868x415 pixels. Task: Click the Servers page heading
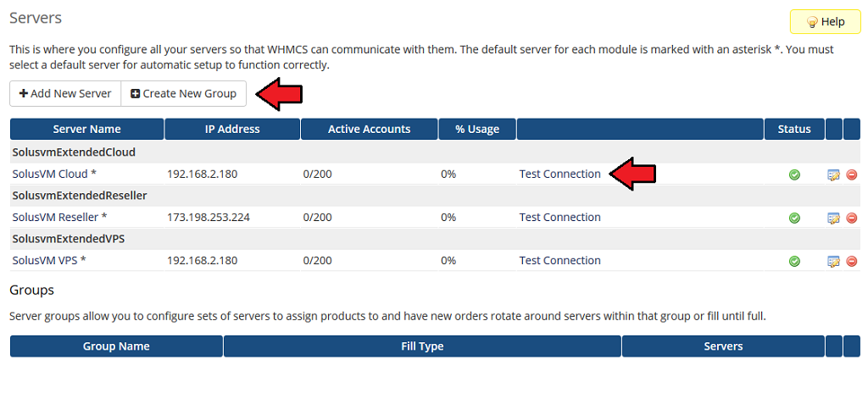pyautogui.click(x=36, y=18)
